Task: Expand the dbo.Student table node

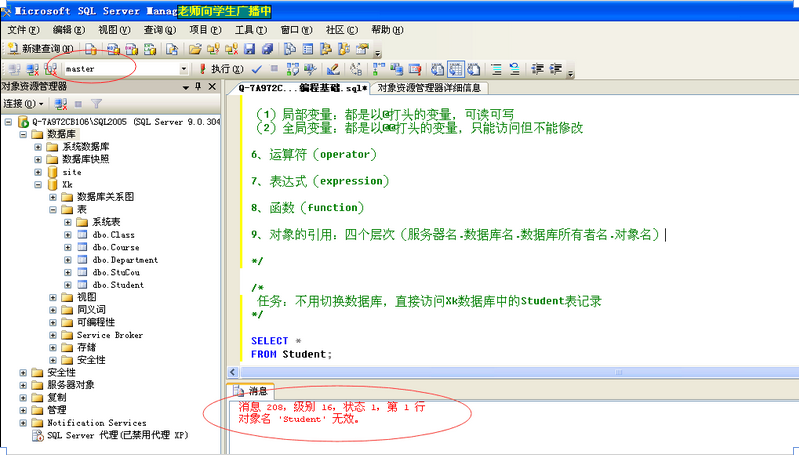Action: 68,285
